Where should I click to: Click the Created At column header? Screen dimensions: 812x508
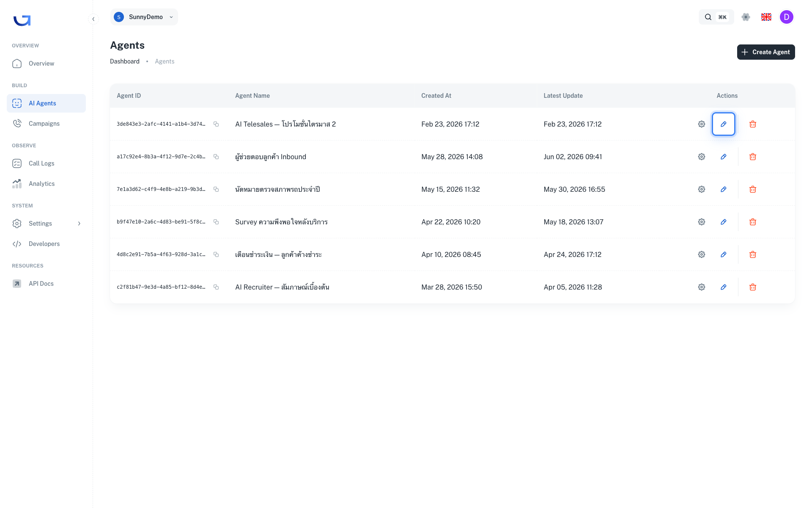(x=436, y=96)
